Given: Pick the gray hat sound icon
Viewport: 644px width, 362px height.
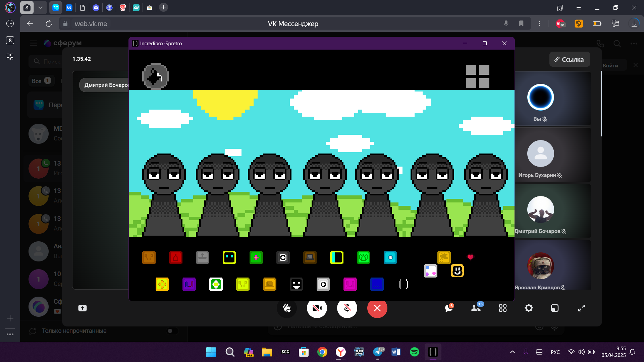Looking at the screenshot, I should tap(203, 257).
